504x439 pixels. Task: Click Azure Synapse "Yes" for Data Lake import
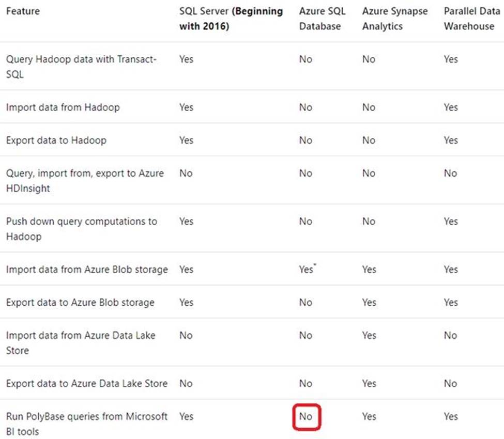point(369,336)
